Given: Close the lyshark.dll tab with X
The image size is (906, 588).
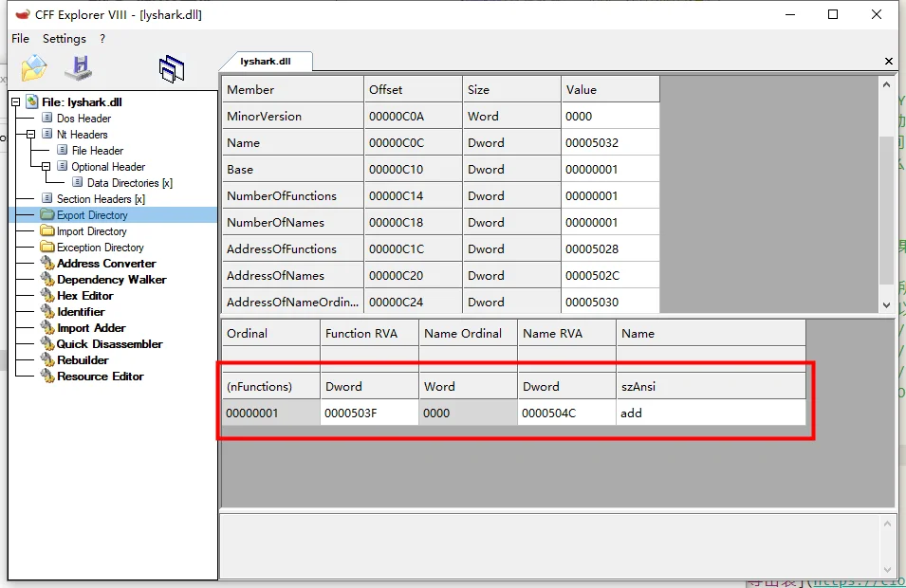Looking at the screenshot, I should tap(889, 62).
